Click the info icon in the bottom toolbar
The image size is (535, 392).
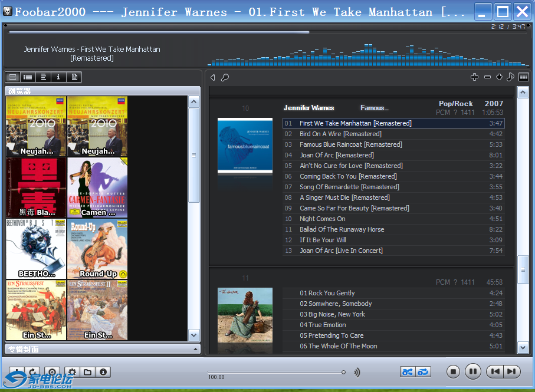tap(103, 372)
